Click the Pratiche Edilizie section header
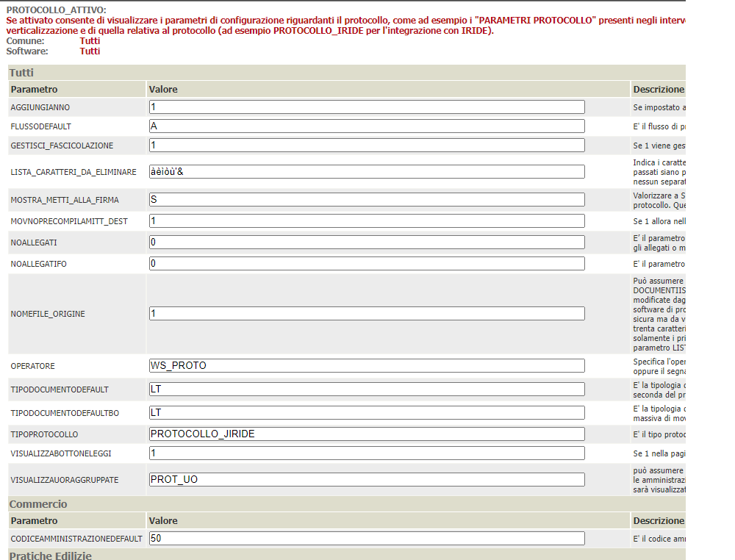 pyautogui.click(x=345, y=555)
